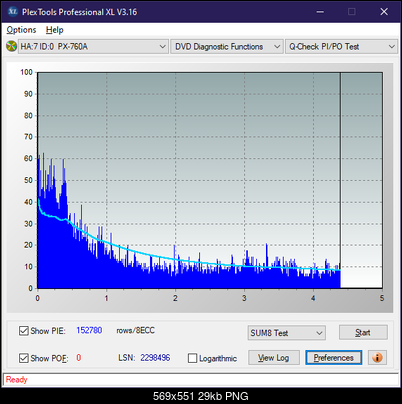
Task: Click the rows/8ECC label
Action: (135, 330)
